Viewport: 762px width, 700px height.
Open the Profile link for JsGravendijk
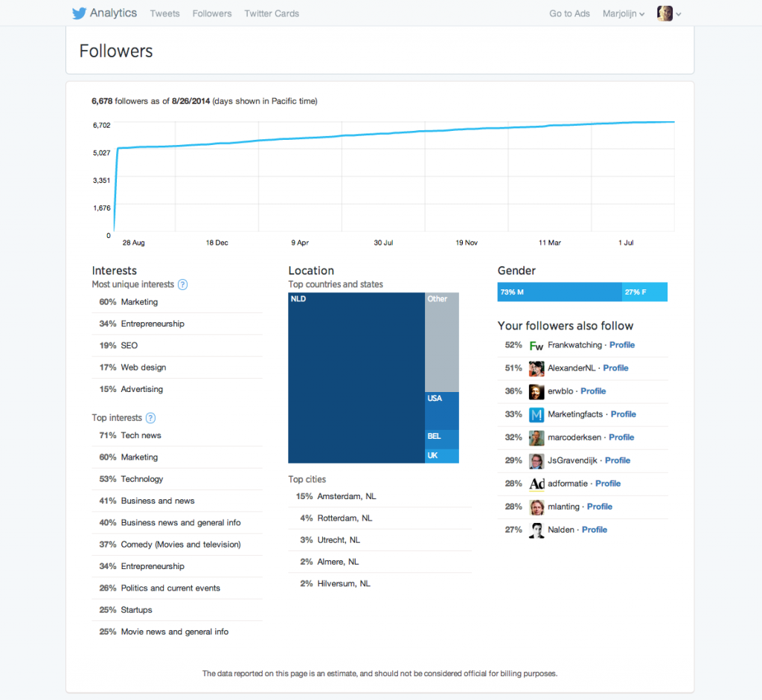pyautogui.click(x=618, y=460)
